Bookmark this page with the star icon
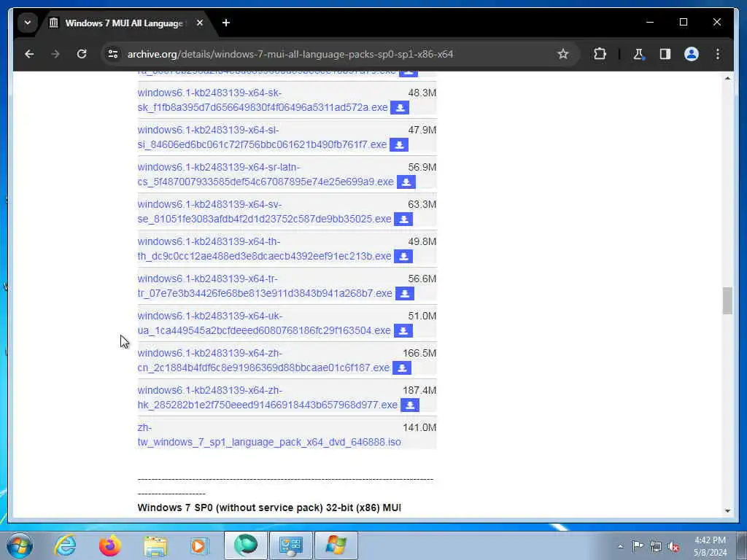 (562, 54)
